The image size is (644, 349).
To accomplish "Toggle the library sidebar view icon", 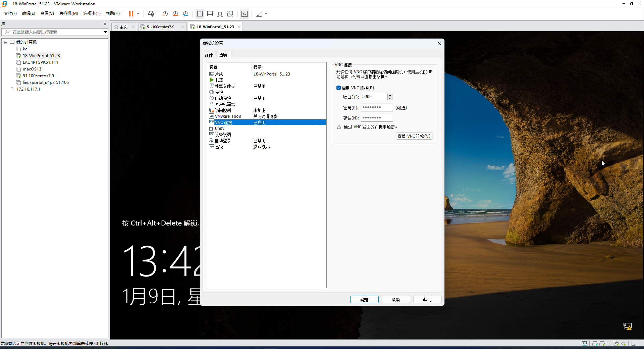I will pos(200,14).
